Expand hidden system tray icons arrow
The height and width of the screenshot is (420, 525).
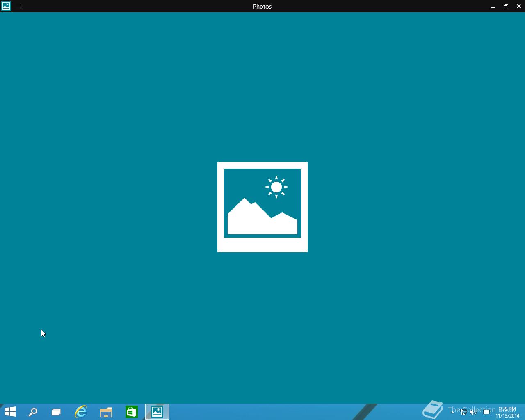click(452, 412)
